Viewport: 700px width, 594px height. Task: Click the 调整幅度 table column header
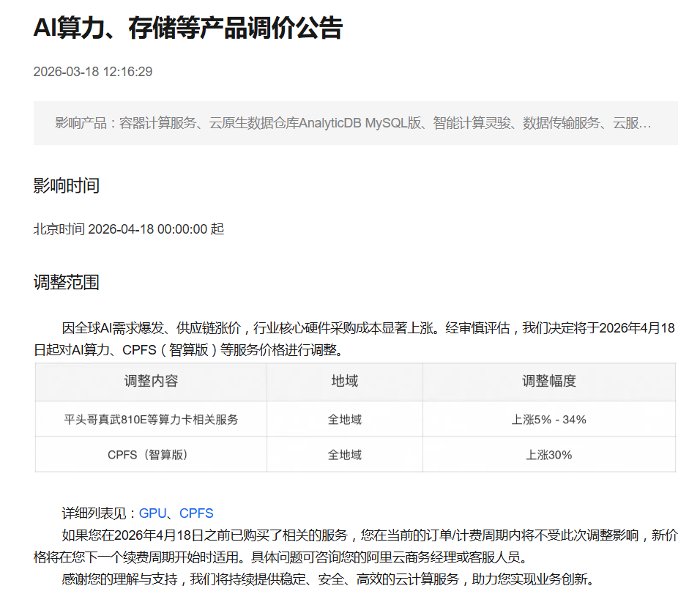click(x=548, y=381)
